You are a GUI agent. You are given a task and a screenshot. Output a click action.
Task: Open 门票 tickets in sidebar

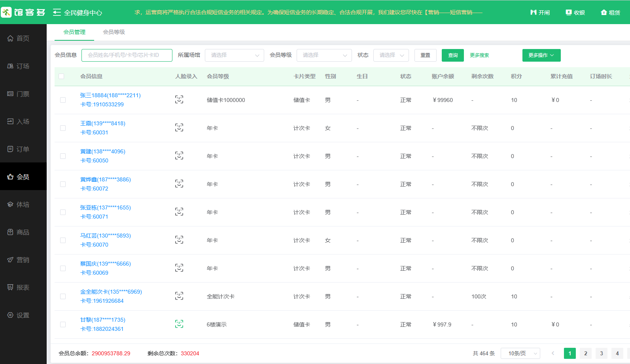point(23,94)
